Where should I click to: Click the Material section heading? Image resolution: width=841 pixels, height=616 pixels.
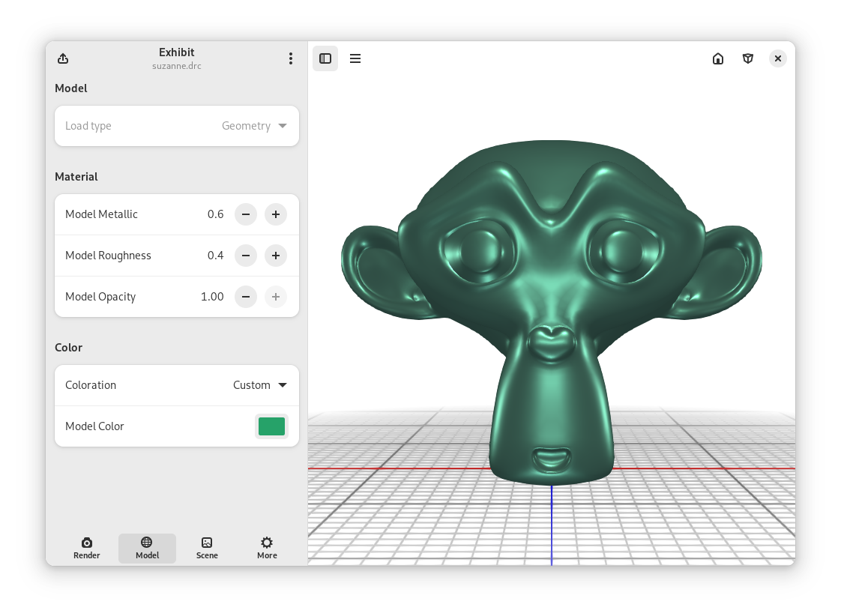click(x=76, y=177)
